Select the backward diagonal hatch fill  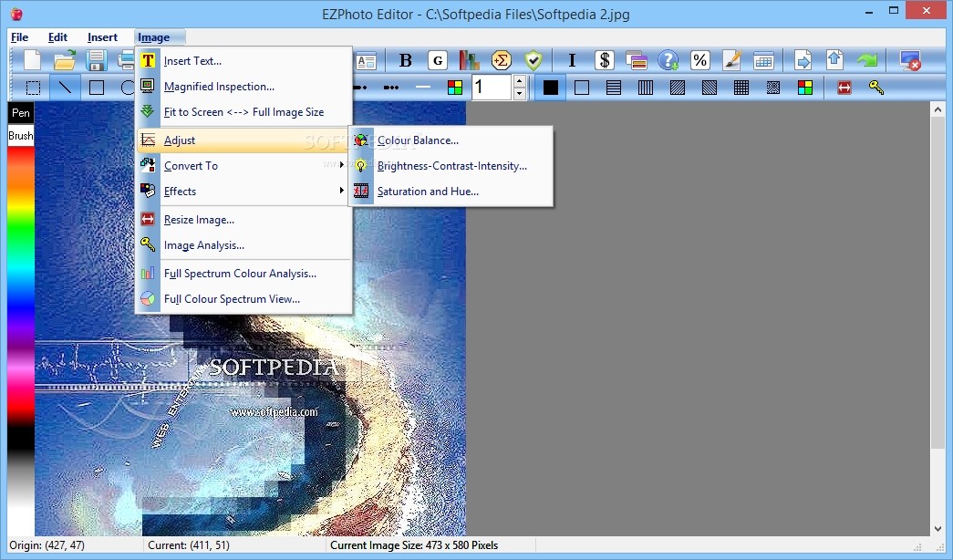[710, 88]
